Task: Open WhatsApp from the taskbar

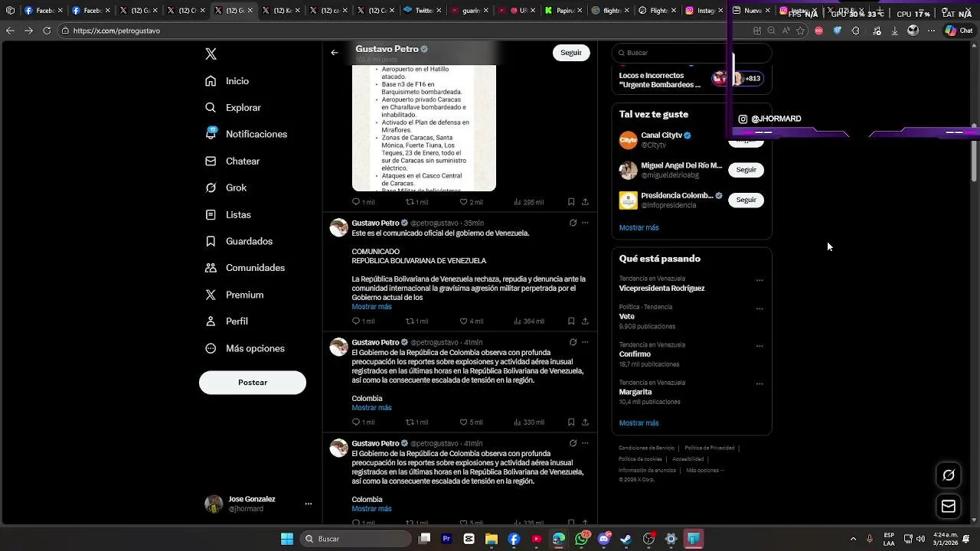Action: 581,539
